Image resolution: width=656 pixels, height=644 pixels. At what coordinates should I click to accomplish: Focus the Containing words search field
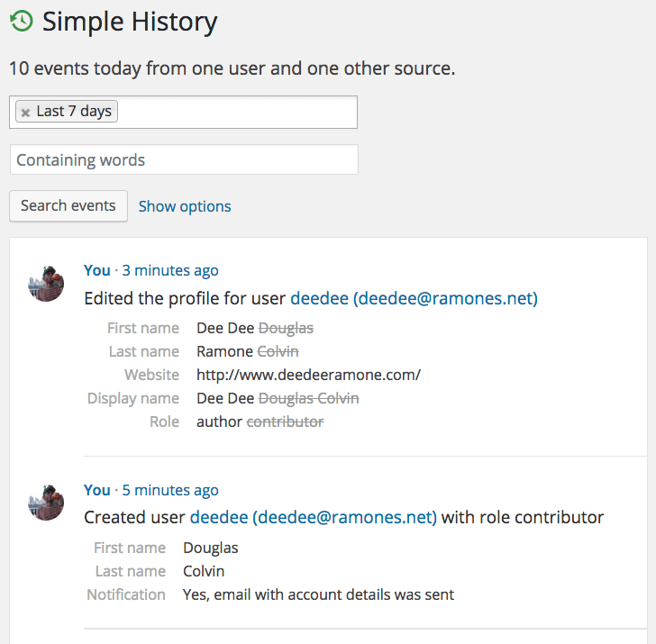point(184,160)
